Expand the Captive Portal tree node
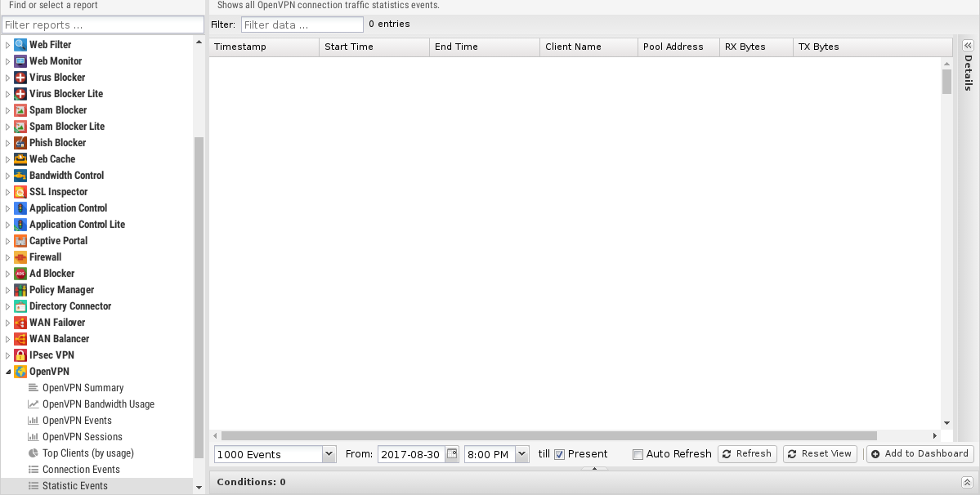 pos(7,241)
